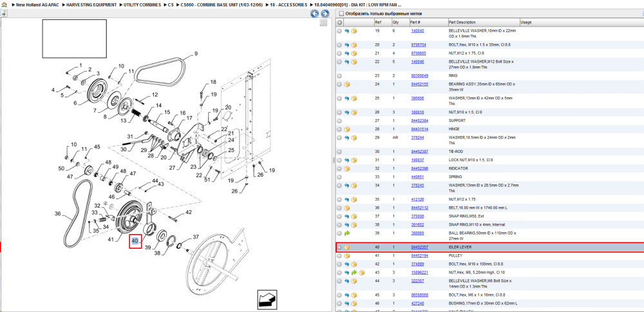The width and height of the screenshot is (644, 312).
Task: Click box icon on ref 43 nut row
Action: 361,273
